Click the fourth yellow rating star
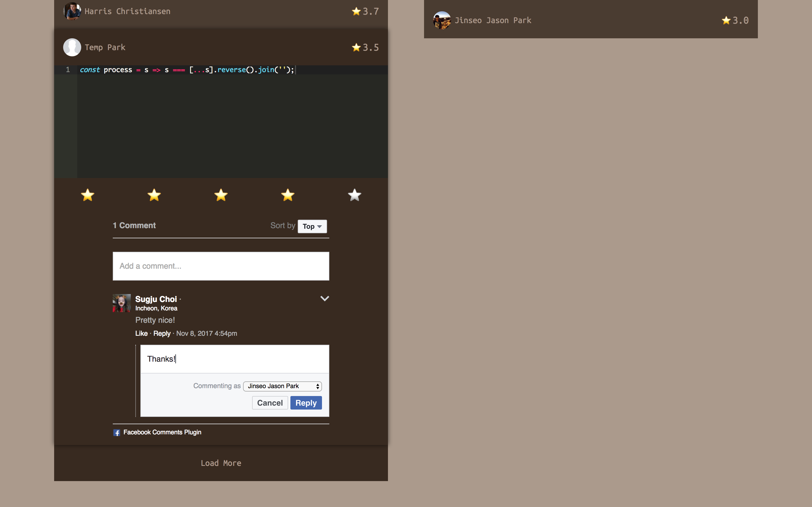The image size is (812, 507). tap(288, 195)
